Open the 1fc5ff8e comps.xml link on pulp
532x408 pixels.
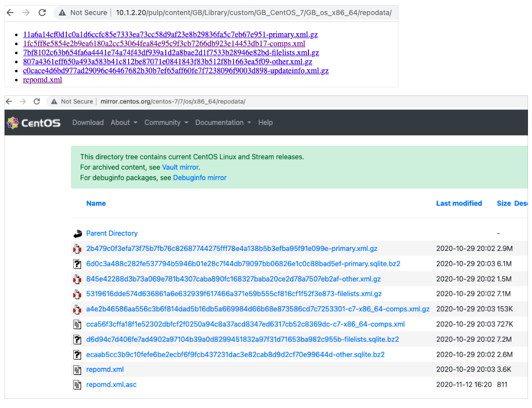click(x=164, y=44)
